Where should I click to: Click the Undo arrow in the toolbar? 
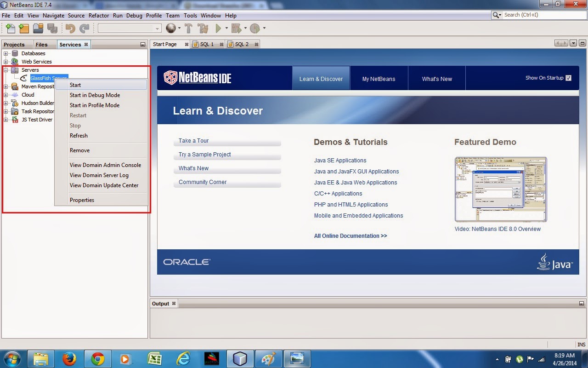70,29
